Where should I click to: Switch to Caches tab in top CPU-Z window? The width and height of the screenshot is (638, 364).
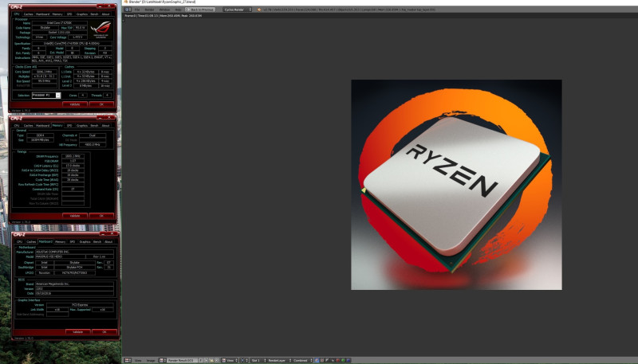pyautogui.click(x=29, y=14)
